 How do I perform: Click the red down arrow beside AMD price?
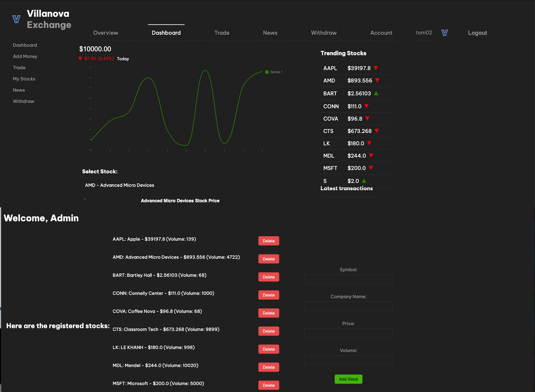click(x=377, y=80)
